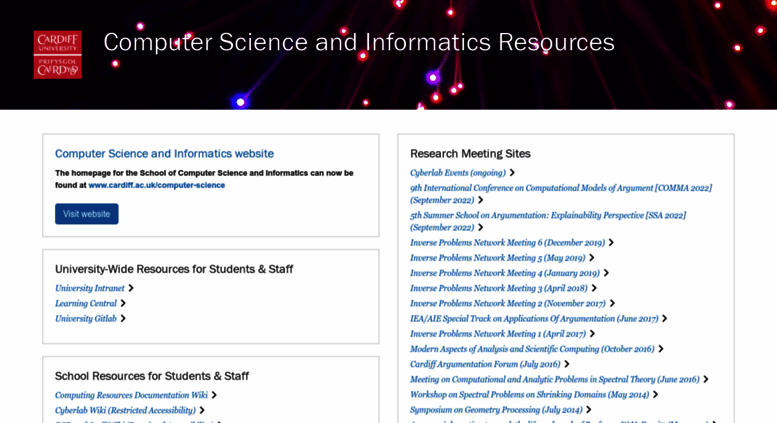Screen dimensions: 777x423
Task: Open Modern Aspects of Analysis and Scientific Computing
Action: [532, 349]
